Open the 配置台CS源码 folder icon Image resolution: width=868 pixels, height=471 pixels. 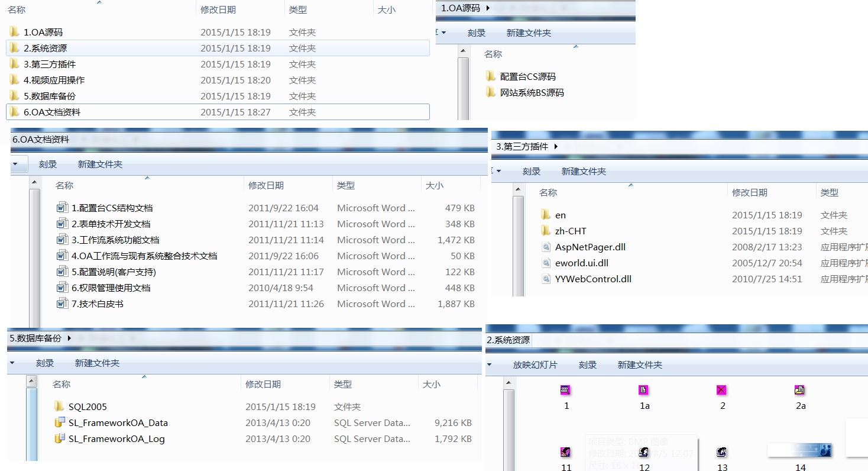(491, 76)
